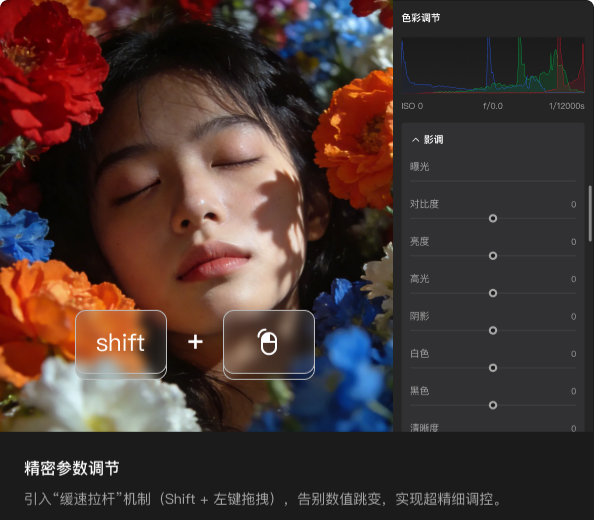Click the 对比度 slider handle
Image resolution: width=594 pixels, height=520 pixels.
493,219
